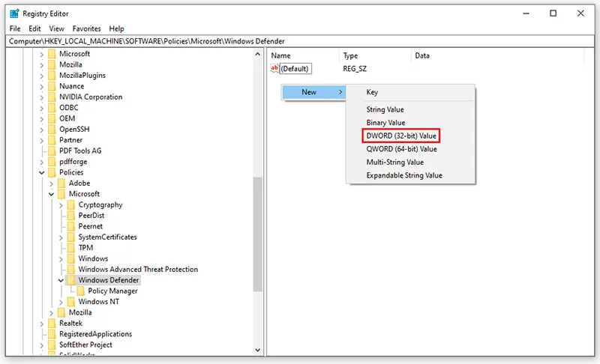This screenshot has width=600, height=364.
Task: Click the Realtek folder icon
Action: pyautogui.click(x=52, y=323)
